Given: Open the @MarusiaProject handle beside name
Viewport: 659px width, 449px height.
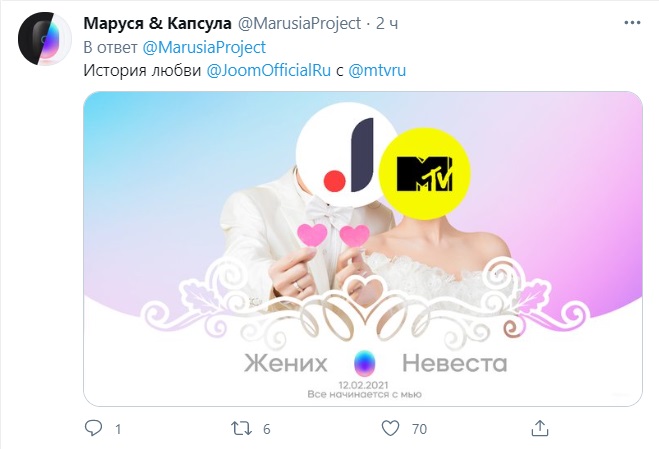Looking at the screenshot, I should pyautogui.click(x=299, y=24).
